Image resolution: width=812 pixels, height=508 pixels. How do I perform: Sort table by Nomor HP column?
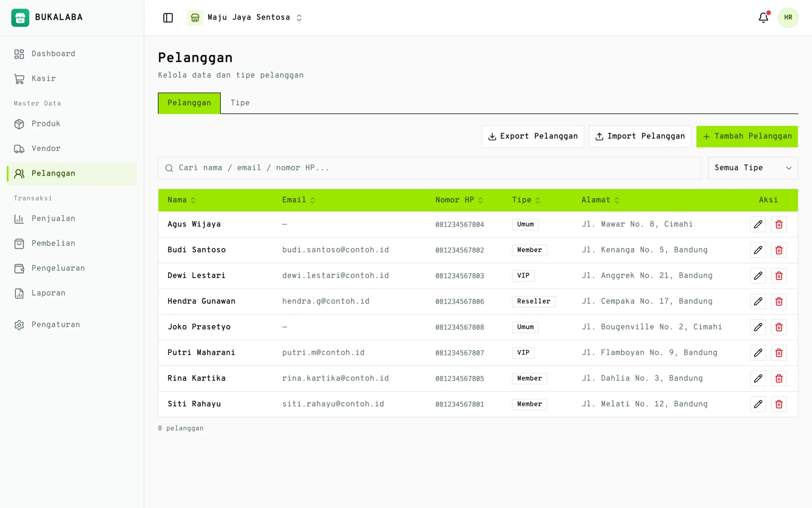tap(459, 200)
